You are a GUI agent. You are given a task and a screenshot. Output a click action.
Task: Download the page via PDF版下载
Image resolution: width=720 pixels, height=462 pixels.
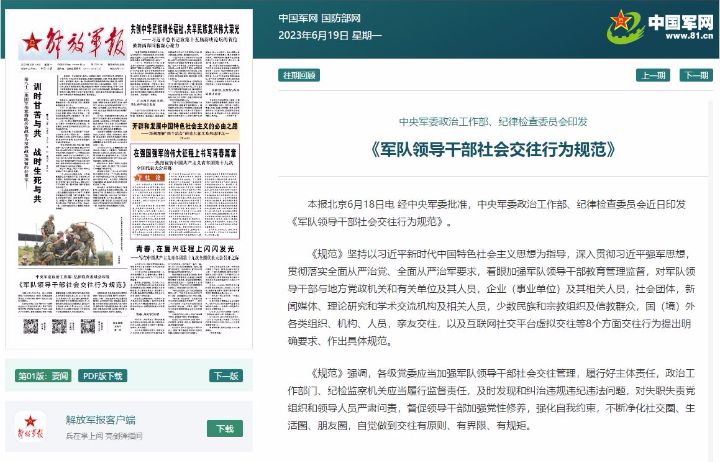tap(103, 376)
